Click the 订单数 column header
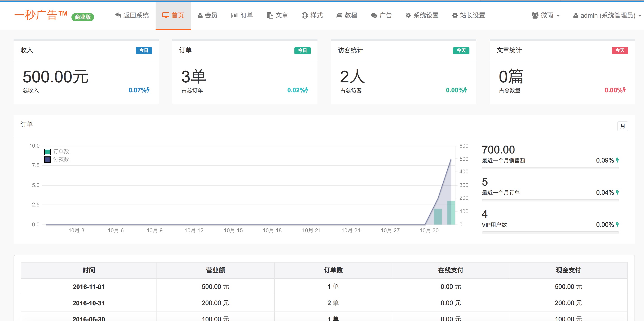644x321 pixels. point(333,270)
